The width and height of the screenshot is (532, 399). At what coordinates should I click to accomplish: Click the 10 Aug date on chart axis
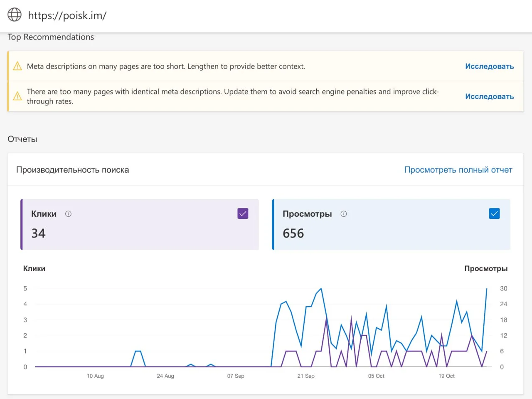pyautogui.click(x=95, y=376)
